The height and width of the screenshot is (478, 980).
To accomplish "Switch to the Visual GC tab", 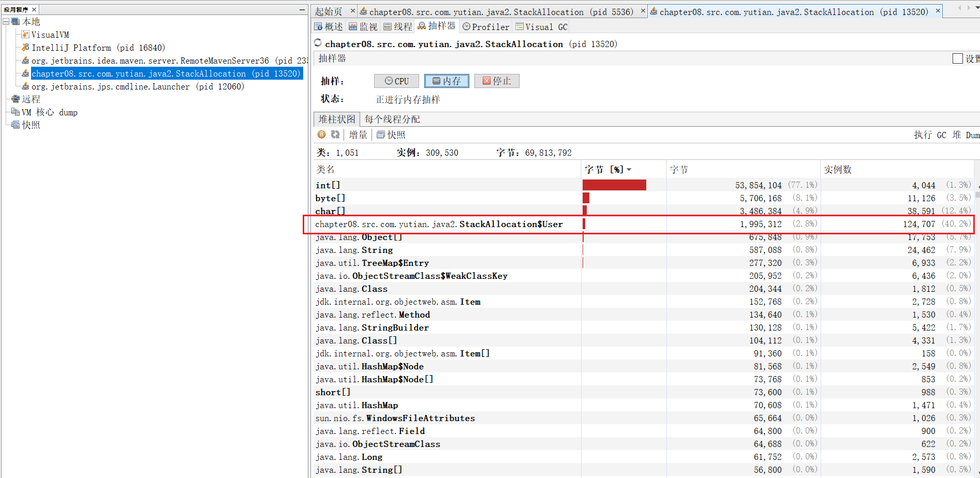I will 542,27.
